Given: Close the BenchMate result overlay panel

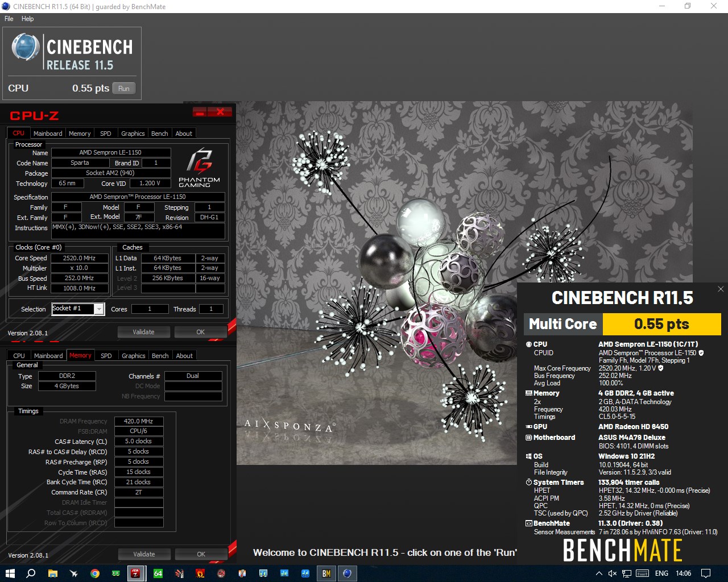Looking at the screenshot, I should click(721, 289).
